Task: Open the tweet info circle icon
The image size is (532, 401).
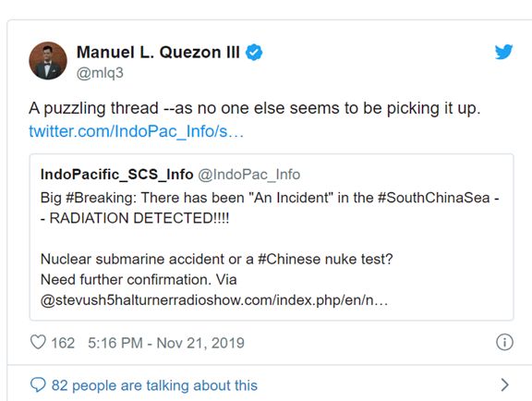Action: (504, 342)
